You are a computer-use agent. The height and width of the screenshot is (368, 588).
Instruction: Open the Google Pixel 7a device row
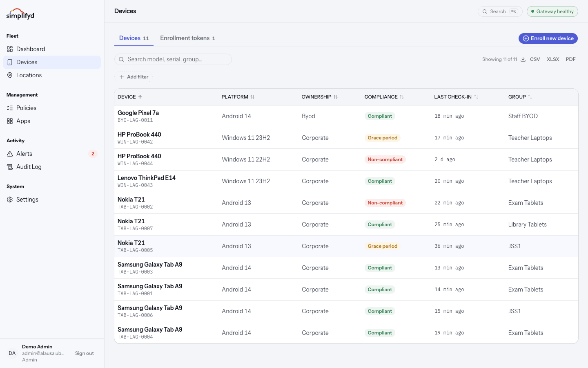pyautogui.click(x=346, y=116)
